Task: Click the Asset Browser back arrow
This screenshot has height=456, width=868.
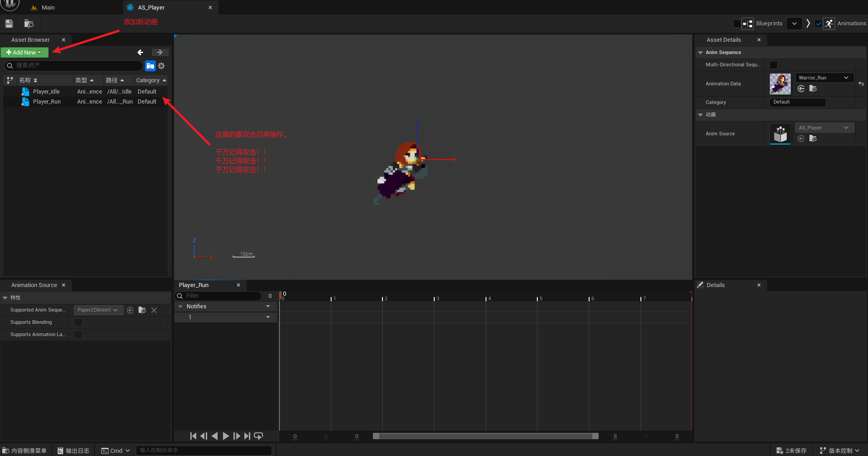Action: [140, 53]
